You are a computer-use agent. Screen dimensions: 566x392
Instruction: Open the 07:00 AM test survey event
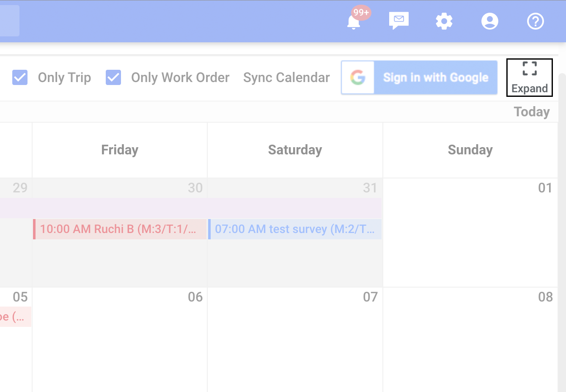coord(295,229)
